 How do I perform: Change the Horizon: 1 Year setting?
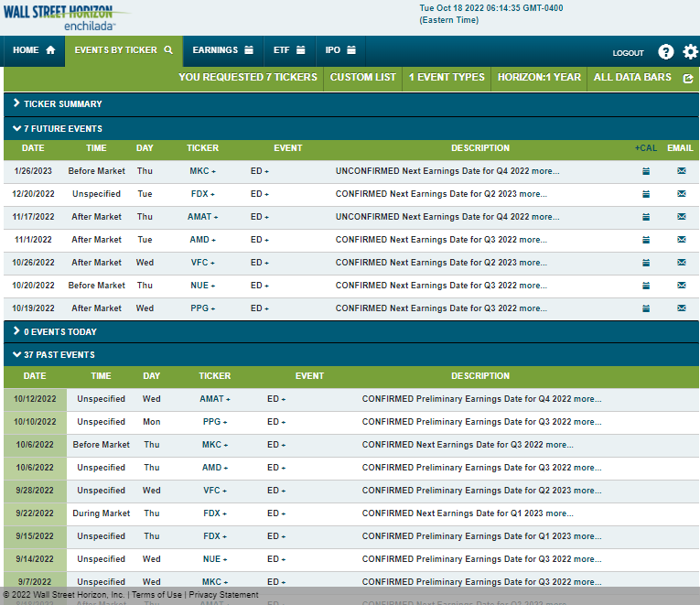[539, 77]
